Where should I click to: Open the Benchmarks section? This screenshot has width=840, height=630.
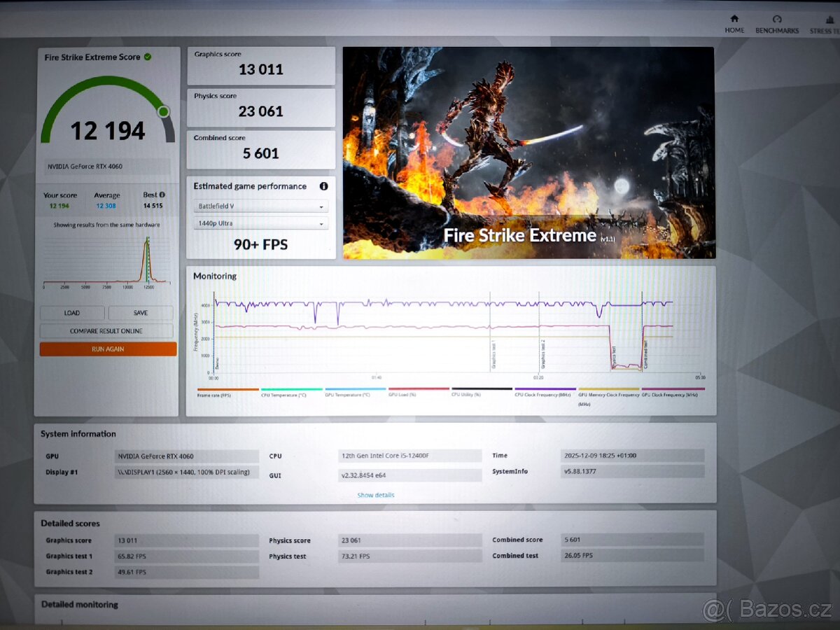pyautogui.click(x=777, y=24)
